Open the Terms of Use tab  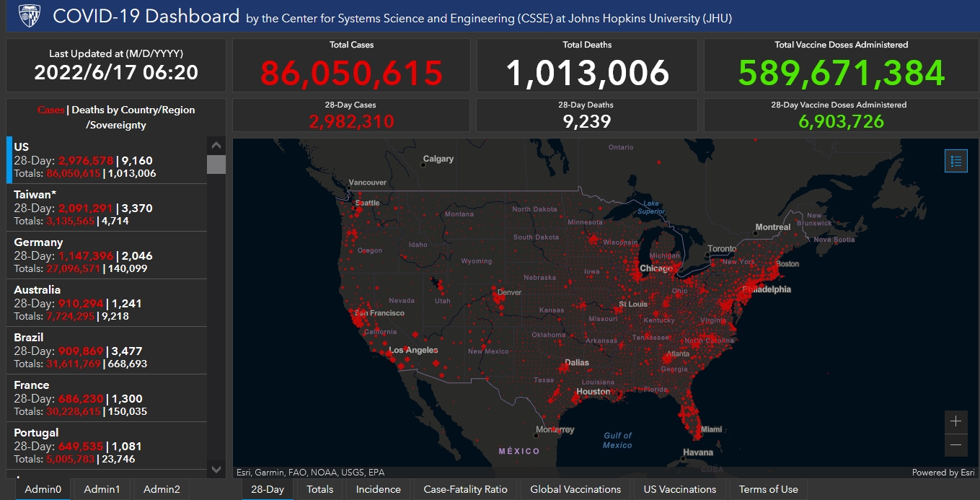(769, 489)
